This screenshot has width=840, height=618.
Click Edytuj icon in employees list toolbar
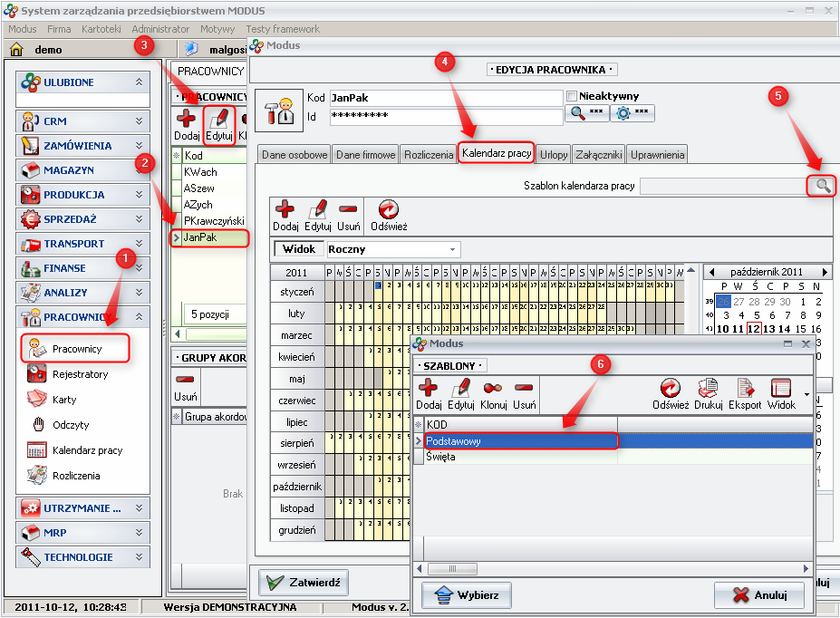pos(218,124)
